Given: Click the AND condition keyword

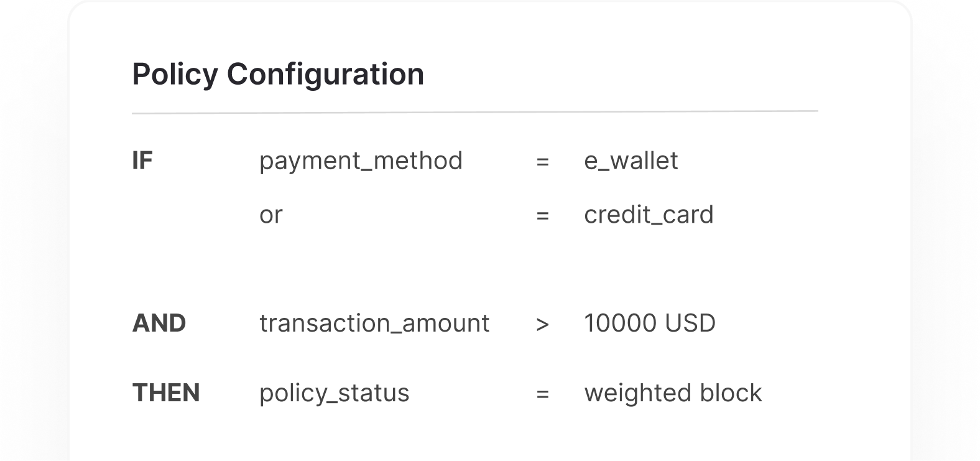Looking at the screenshot, I should click(x=159, y=324).
